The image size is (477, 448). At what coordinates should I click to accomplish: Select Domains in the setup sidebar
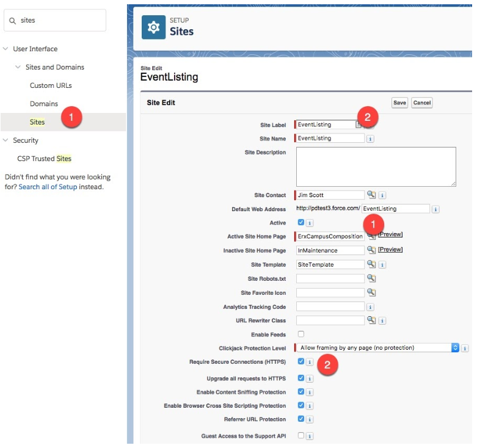(44, 104)
